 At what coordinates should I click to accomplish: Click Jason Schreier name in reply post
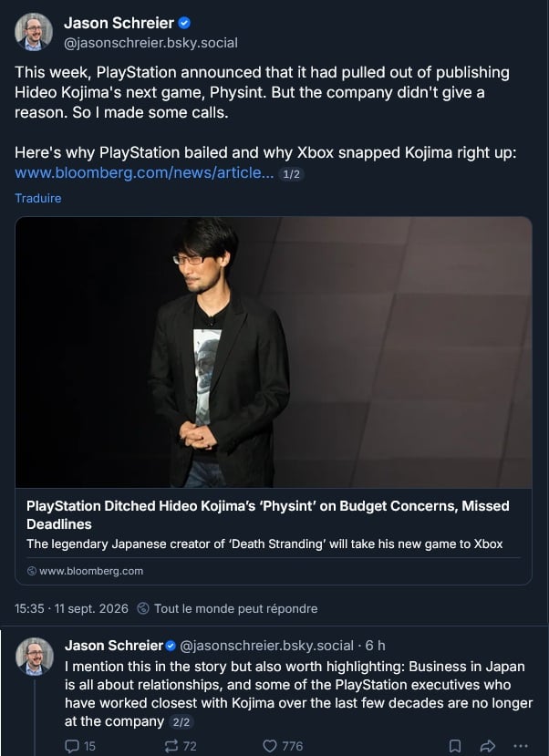[114, 645]
